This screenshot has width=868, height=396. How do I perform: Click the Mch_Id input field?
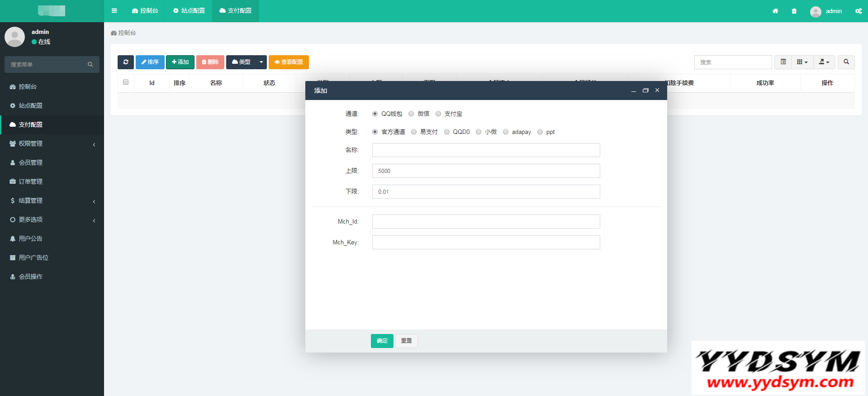(x=486, y=222)
